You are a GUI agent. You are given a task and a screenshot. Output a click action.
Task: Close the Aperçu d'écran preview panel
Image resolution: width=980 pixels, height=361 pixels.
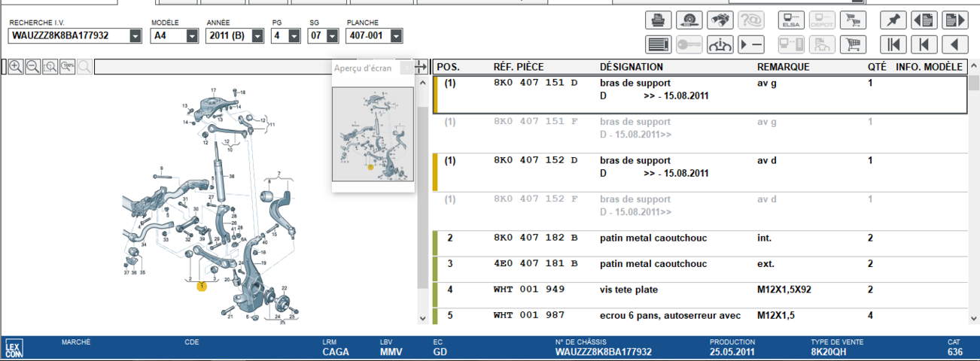(406, 68)
